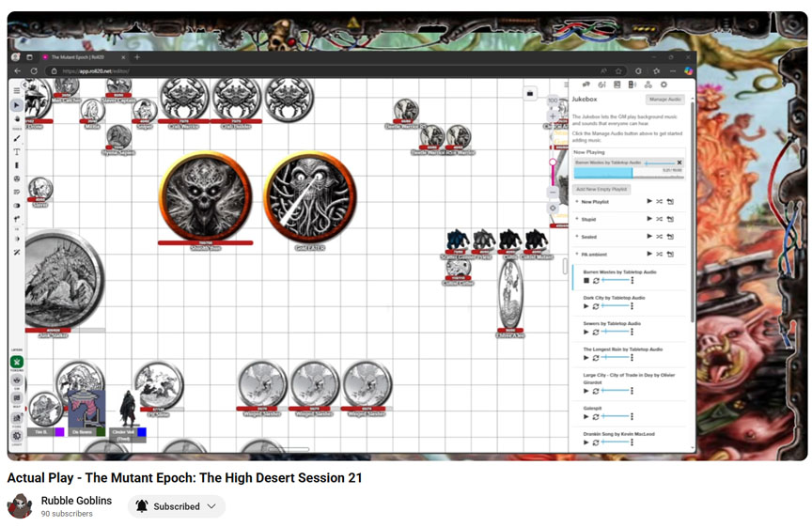
Task: Toggle loop for Barren Wastes track
Action: click(596, 281)
